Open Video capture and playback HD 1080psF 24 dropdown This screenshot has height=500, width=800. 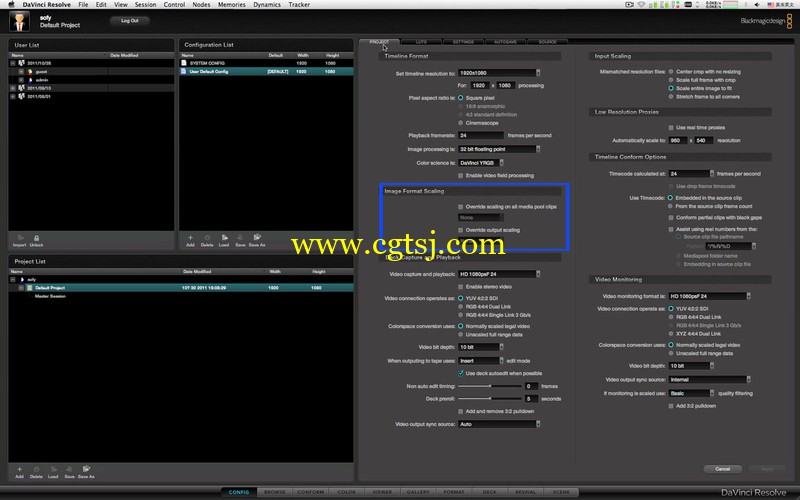(x=498, y=274)
